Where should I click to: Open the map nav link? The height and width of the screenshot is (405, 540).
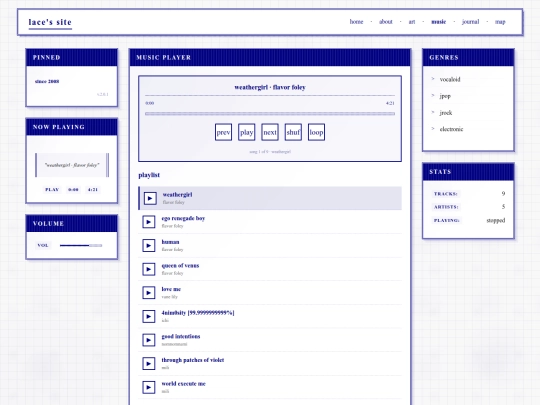point(500,22)
